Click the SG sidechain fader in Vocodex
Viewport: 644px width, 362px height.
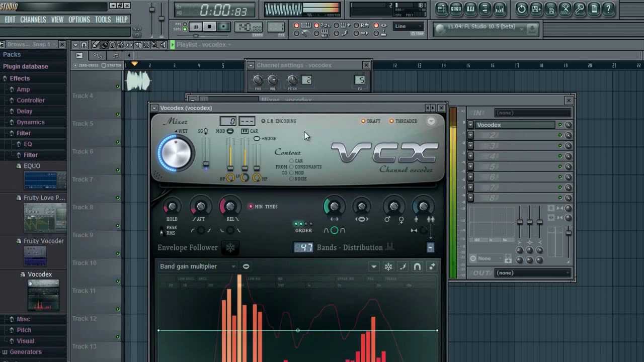(x=206, y=164)
